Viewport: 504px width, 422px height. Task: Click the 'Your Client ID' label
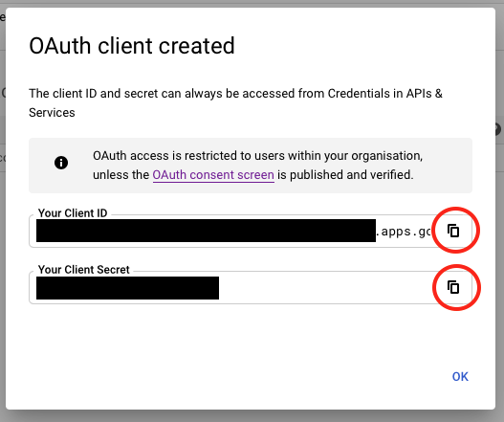(x=73, y=213)
